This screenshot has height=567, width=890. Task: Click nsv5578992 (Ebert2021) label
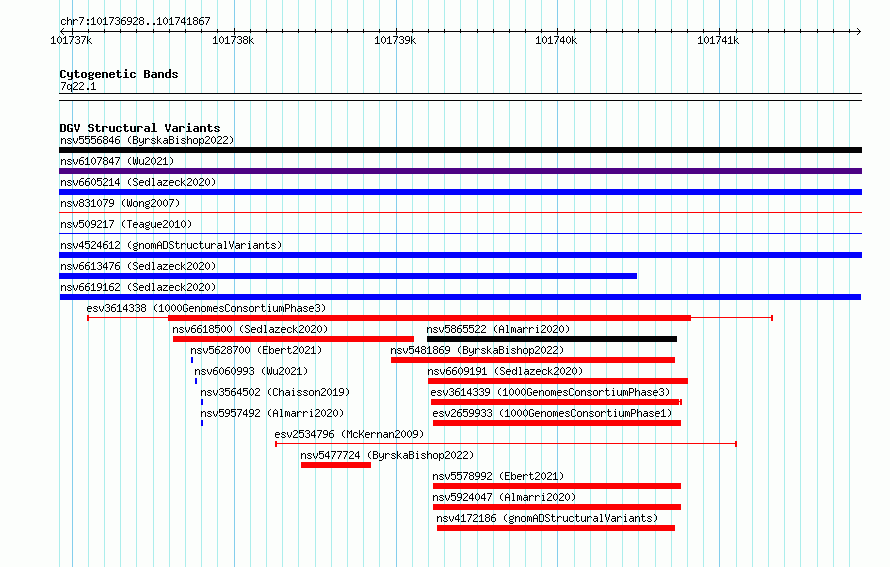point(498,476)
